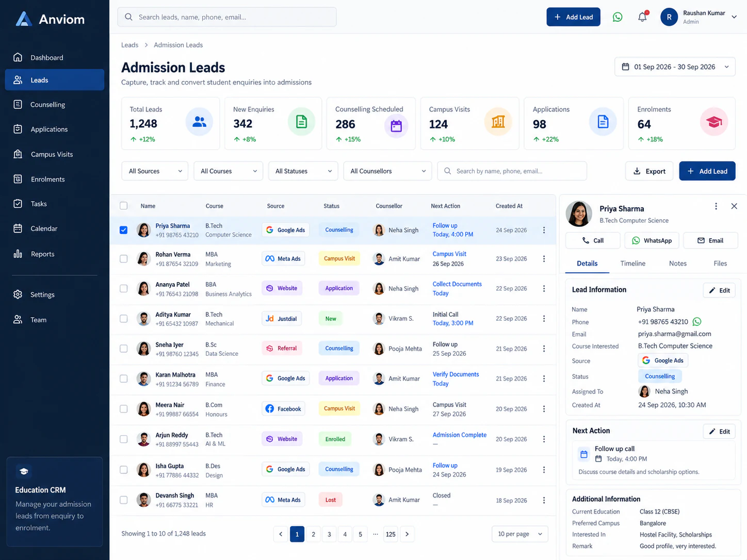
Task: Click the Campus Visits building icon in sidebar
Action: pyautogui.click(x=18, y=154)
